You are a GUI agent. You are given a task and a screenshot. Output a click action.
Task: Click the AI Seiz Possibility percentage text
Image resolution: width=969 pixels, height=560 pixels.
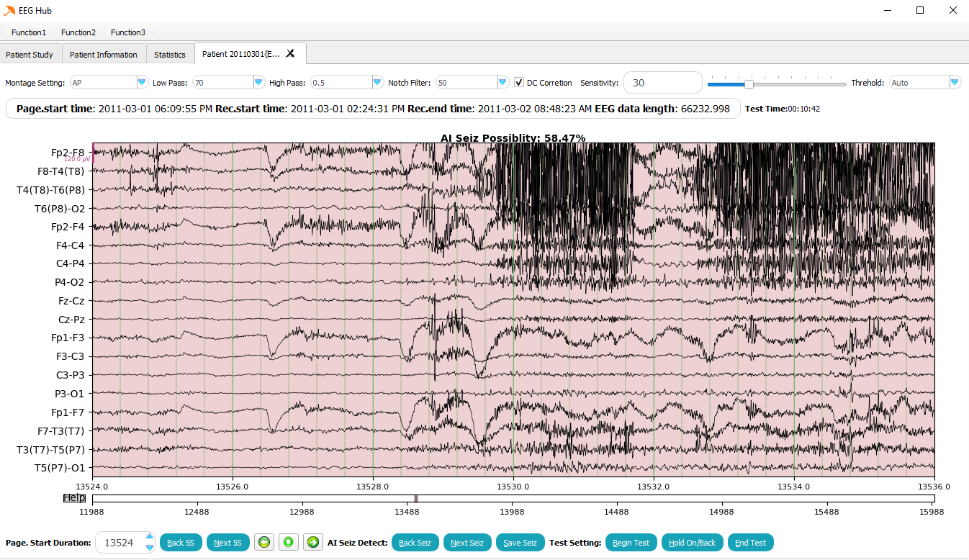coord(513,137)
